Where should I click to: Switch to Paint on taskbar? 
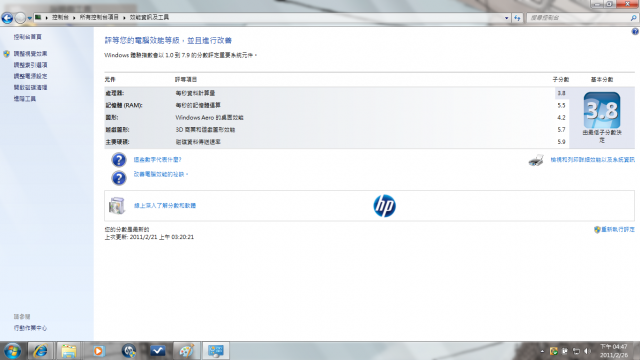click(187, 351)
